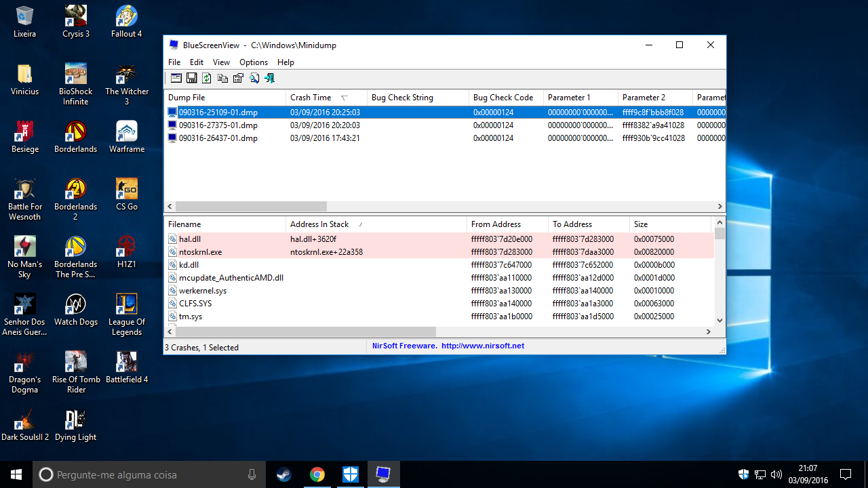Click parameter value ffff8382`a9a41028
This screenshot has width=868, height=488.
[653, 125]
